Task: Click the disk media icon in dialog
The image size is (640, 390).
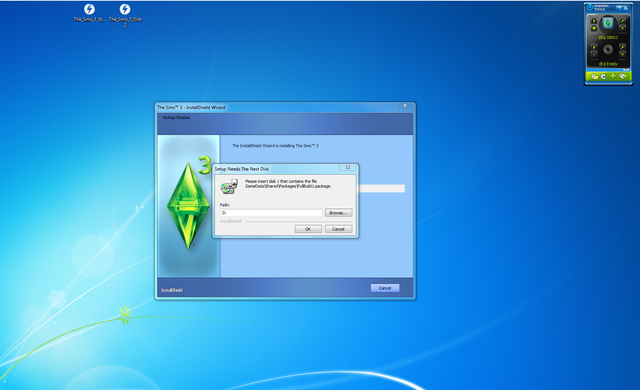Action: (229, 187)
